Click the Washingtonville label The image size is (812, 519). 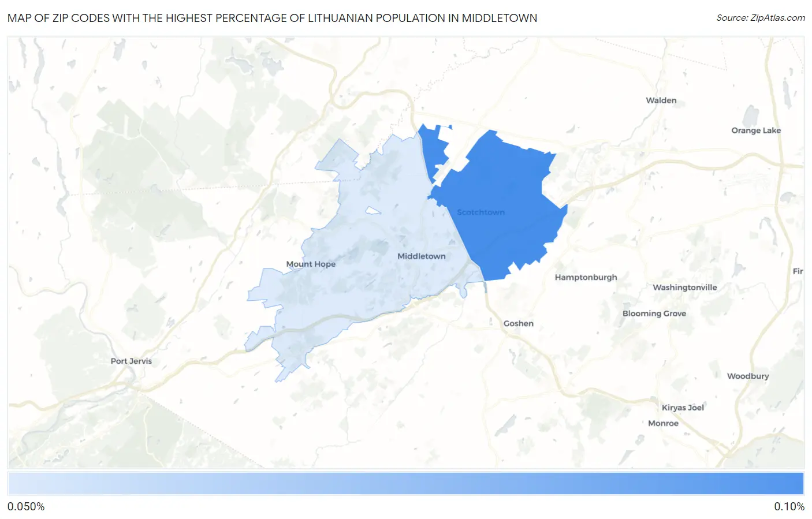tap(685, 287)
